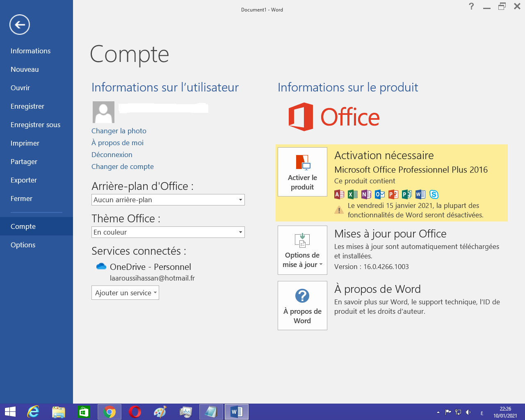The width and height of the screenshot is (525, 420).
Task: Select Compte in the sidebar
Action: point(37,226)
